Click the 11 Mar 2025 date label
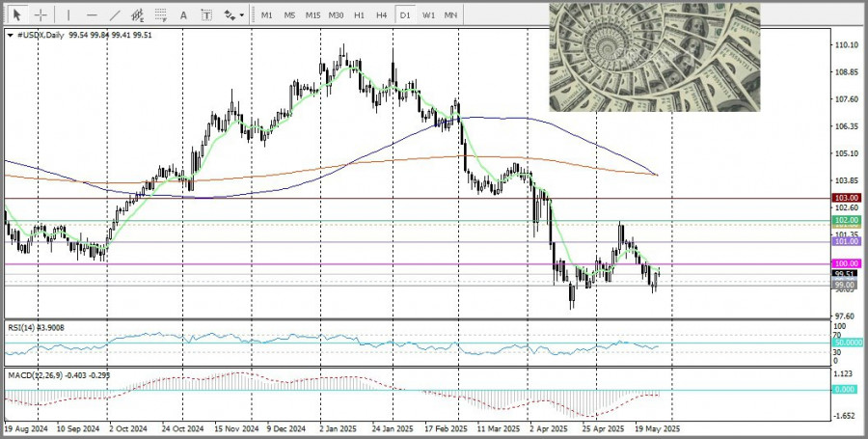This screenshot has height=439, width=868. pyautogui.click(x=499, y=429)
